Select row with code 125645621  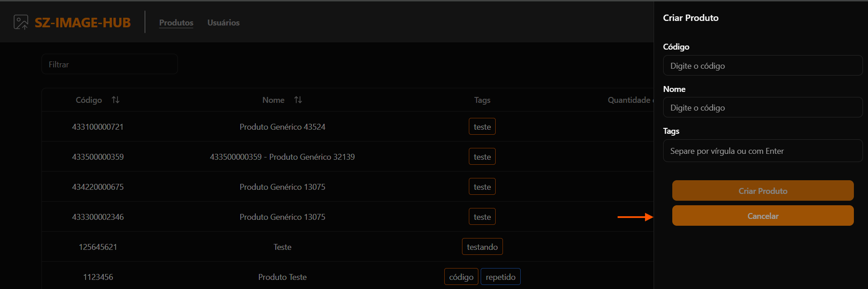[98, 247]
